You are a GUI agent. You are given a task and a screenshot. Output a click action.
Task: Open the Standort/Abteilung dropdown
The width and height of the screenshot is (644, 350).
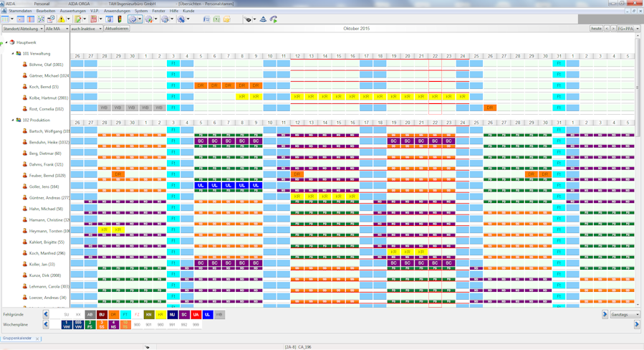pos(22,29)
